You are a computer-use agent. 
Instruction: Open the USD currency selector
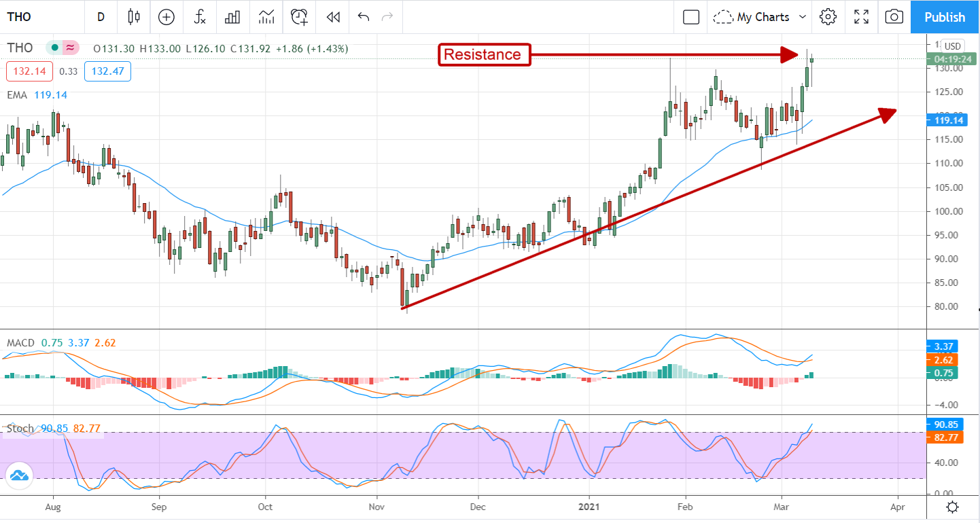(x=952, y=46)
